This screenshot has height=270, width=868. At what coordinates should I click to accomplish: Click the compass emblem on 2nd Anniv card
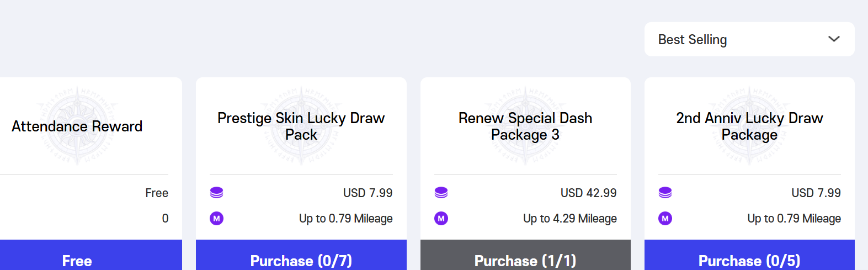pos(749,126)
